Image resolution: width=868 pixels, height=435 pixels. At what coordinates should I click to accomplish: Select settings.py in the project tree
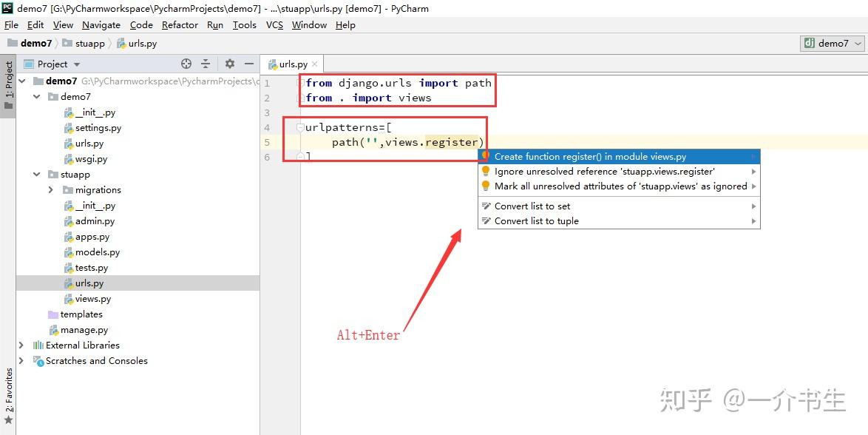98,128
